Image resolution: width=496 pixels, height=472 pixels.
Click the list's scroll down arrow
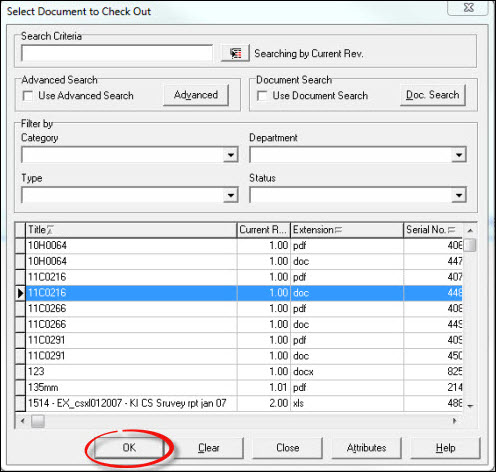click(x=470, y=406)
